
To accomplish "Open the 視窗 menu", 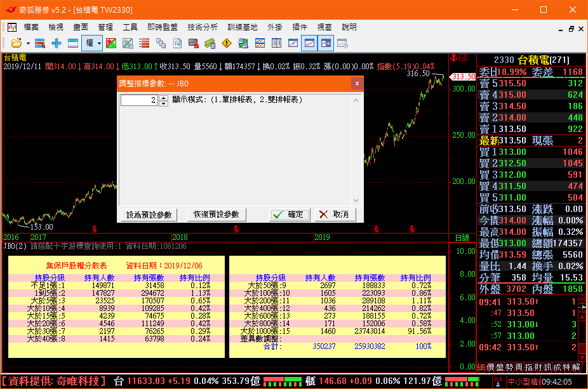I will click(324, 27).
